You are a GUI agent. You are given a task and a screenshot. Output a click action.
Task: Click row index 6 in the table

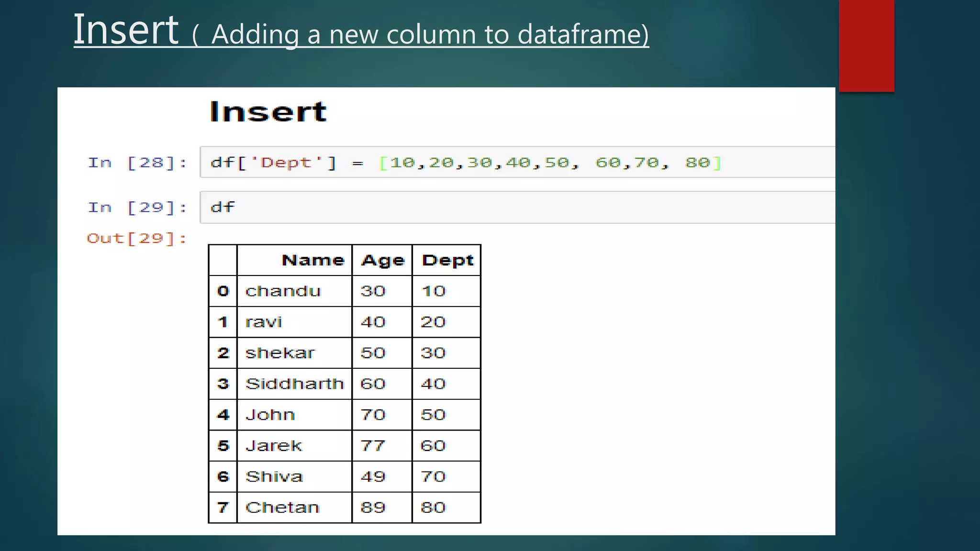(223, 476)
